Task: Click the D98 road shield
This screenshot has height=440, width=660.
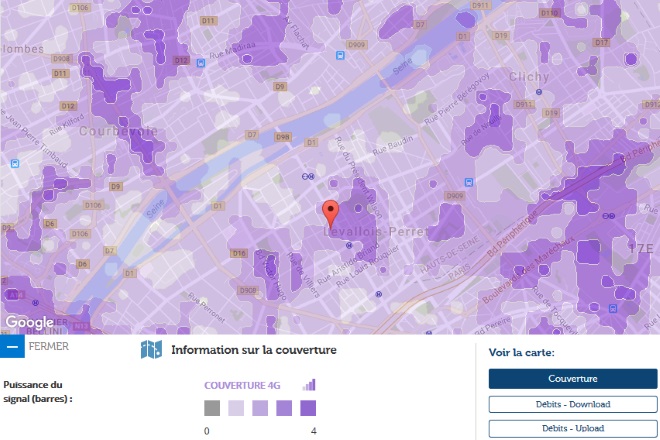Action: point(282,137)
